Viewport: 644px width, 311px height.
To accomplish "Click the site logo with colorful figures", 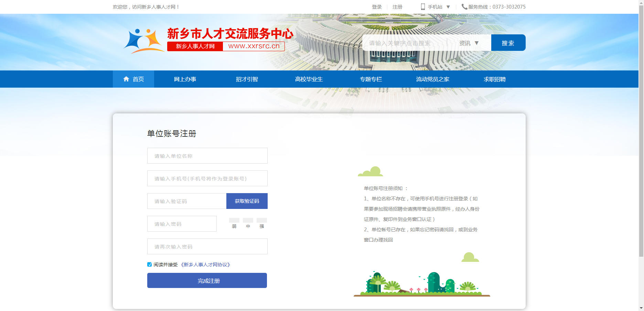I will (x=143, y=41).
